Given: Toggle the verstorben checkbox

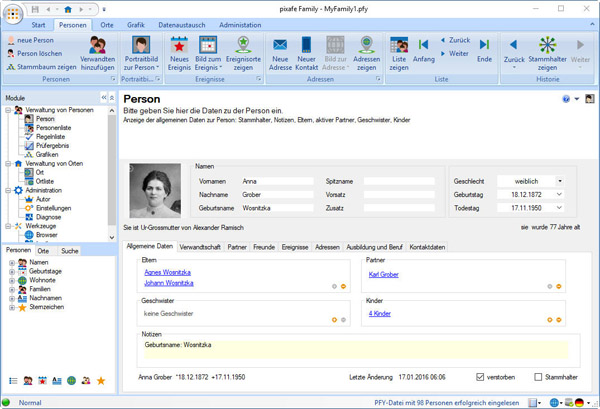Looking at the screenshot, I should click(x=481, y=377).
